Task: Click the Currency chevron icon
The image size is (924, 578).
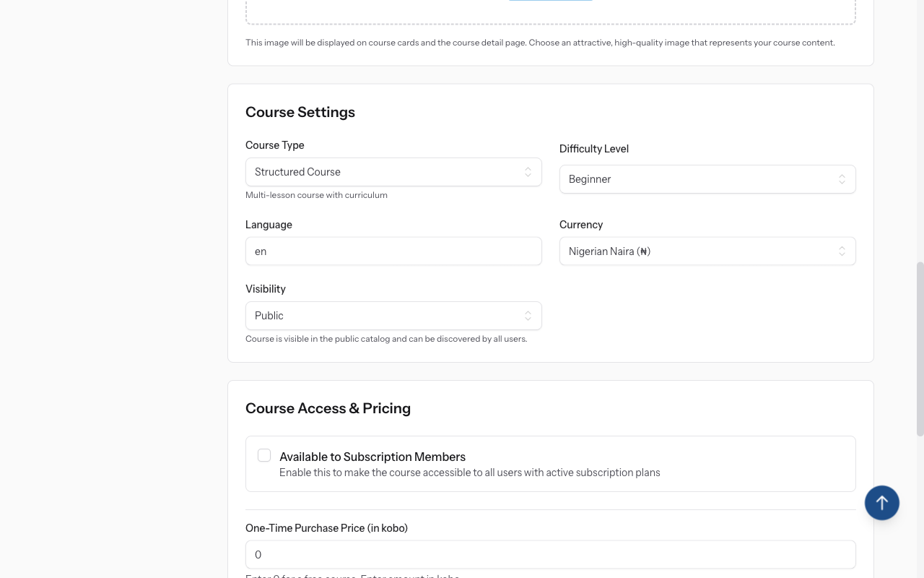Action: point(842,251)
